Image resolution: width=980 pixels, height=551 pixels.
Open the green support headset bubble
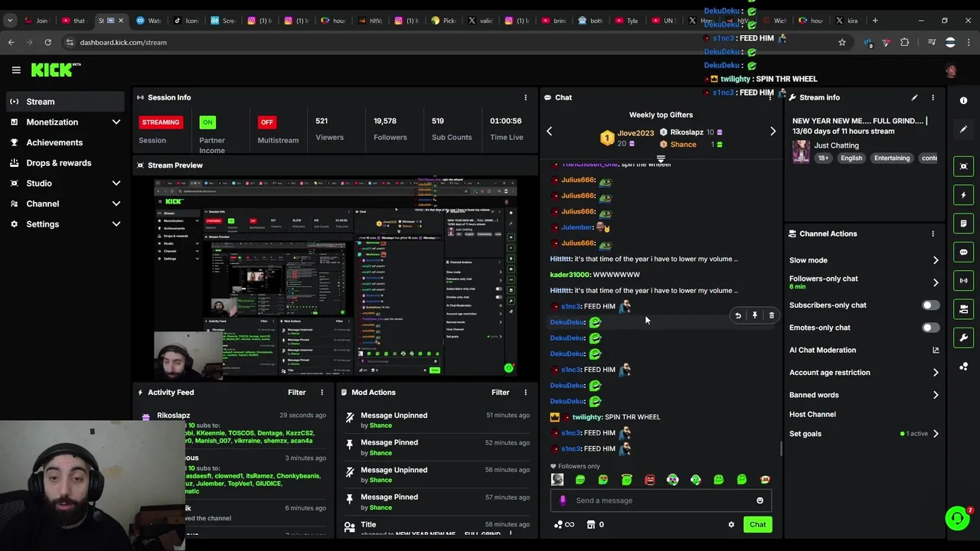(x=957, y=518)
